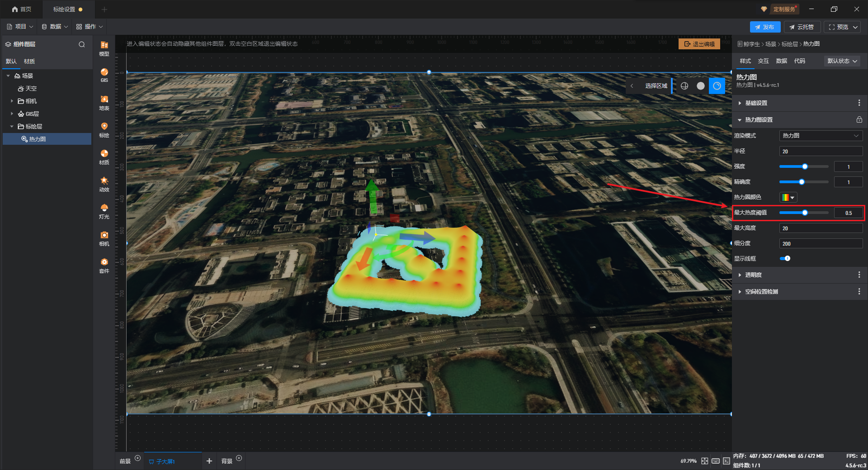Image resolution: width=868 pixels, height=470 pixels.
Task: Click the keyboard shortcuts icon
Action: click(716, 461)
